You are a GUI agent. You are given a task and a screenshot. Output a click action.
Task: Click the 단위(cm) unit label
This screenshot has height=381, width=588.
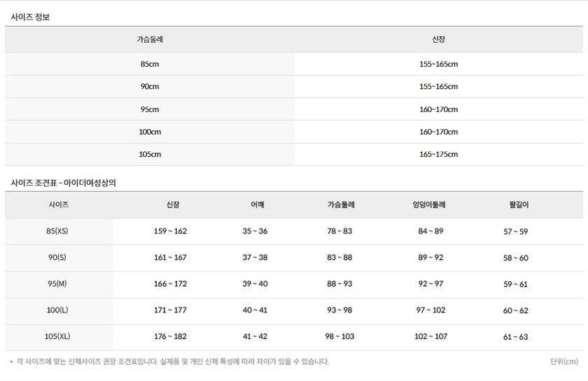[x=564, y=361]
